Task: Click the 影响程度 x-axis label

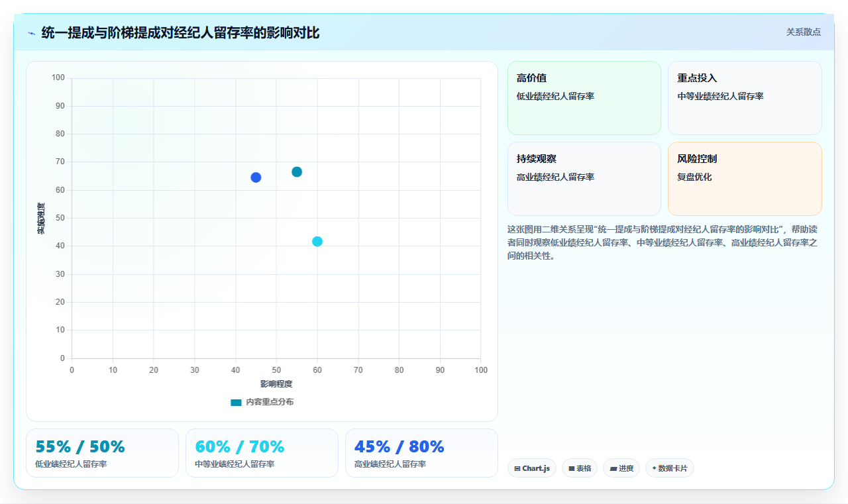Action: pos(276,384)
